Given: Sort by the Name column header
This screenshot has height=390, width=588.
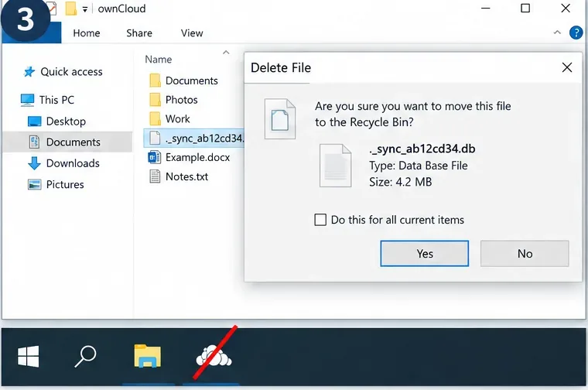Looking at the screenshot, I should [x=159, y=60].
